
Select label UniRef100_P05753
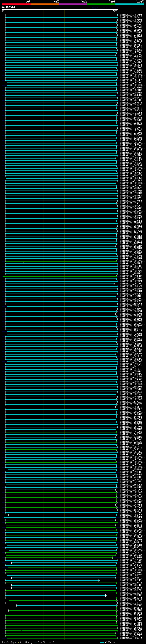[131, 50]
